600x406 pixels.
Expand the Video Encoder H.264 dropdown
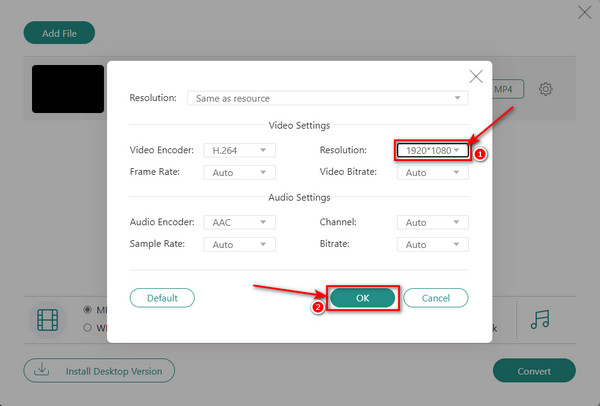[239, 150]
